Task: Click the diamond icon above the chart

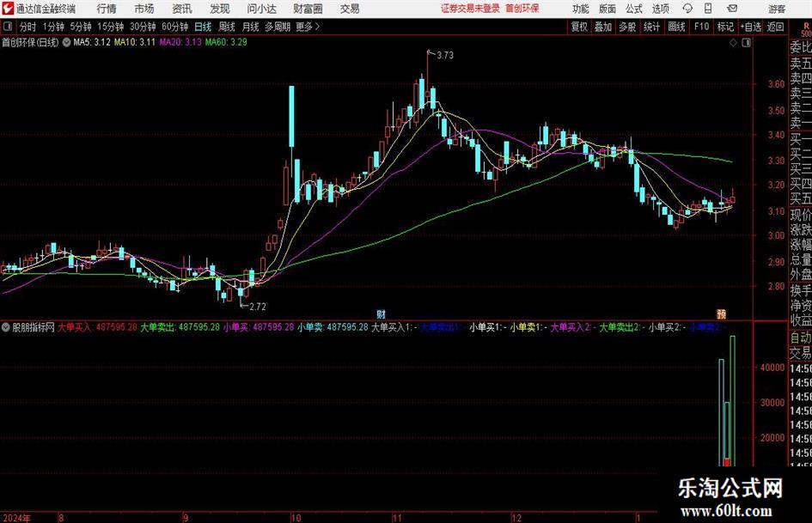Action: click(x=733, y=43)
